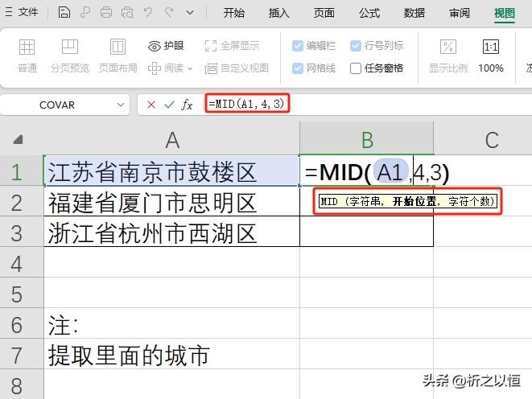Select row 5 header
532x399 pixels.
(x=22, y=294)
